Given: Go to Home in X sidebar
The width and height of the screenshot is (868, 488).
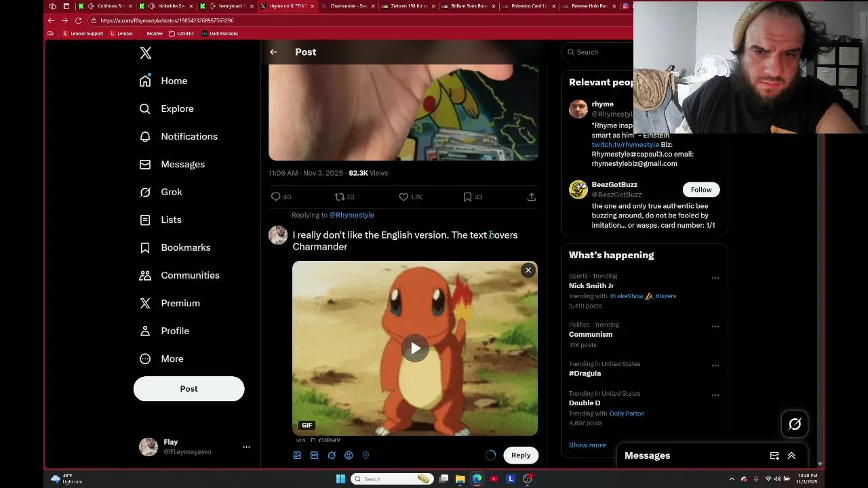Looking at the screenshot, I should tap(163, 81).
